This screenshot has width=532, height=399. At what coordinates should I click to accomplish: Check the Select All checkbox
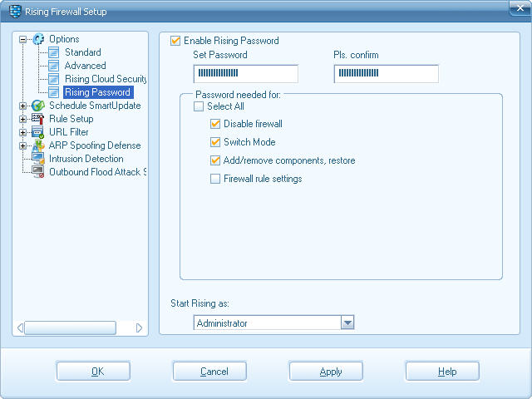199,106
